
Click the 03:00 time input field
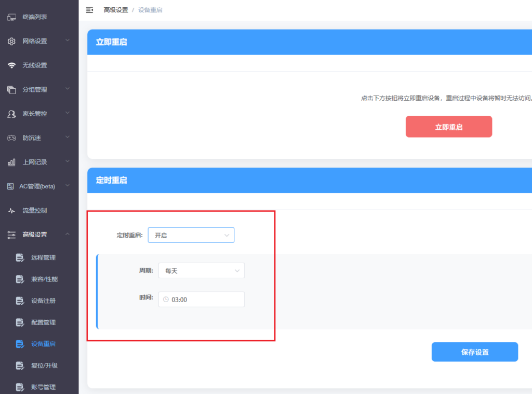coord(206,300)
